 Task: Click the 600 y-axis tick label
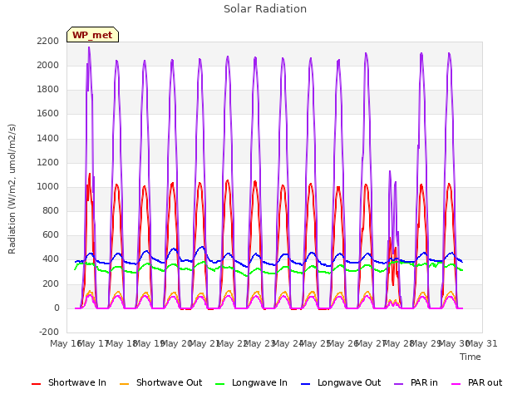51,234
